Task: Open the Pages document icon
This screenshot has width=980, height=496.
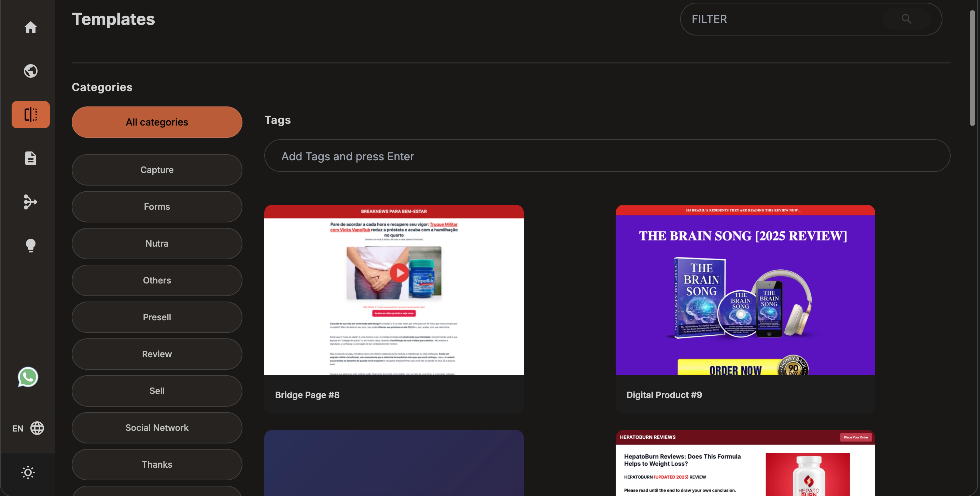Action: click(30, 159)
